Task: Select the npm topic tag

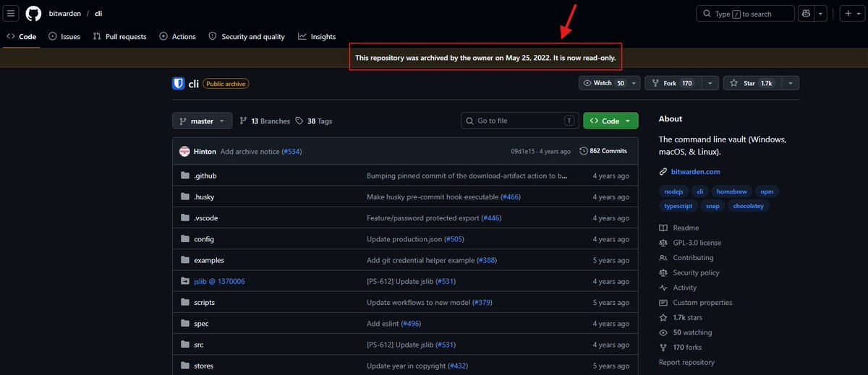Action: 767,191
